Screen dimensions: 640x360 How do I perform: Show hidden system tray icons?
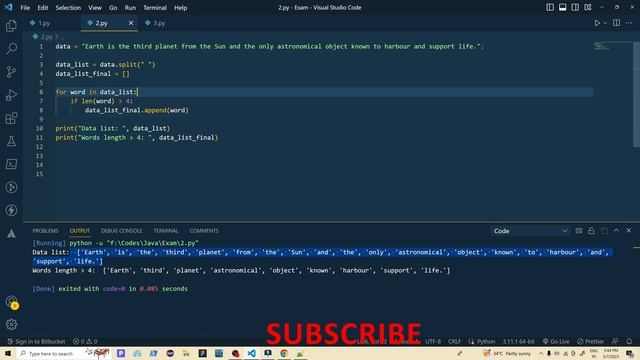point(541,353)
